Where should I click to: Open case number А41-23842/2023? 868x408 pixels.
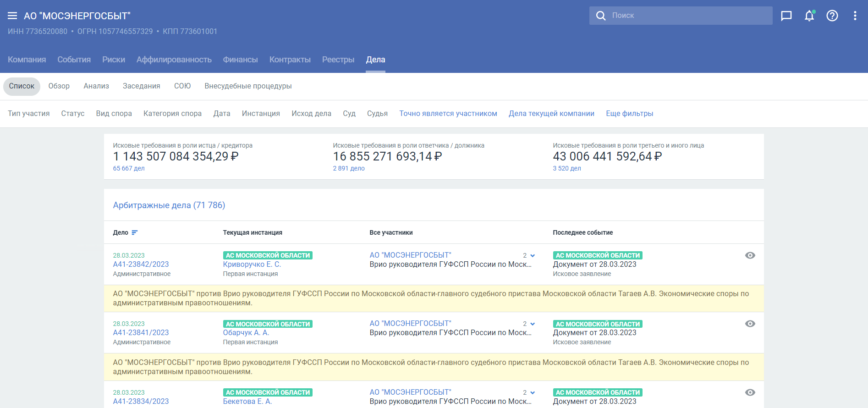tap(141, 265)
